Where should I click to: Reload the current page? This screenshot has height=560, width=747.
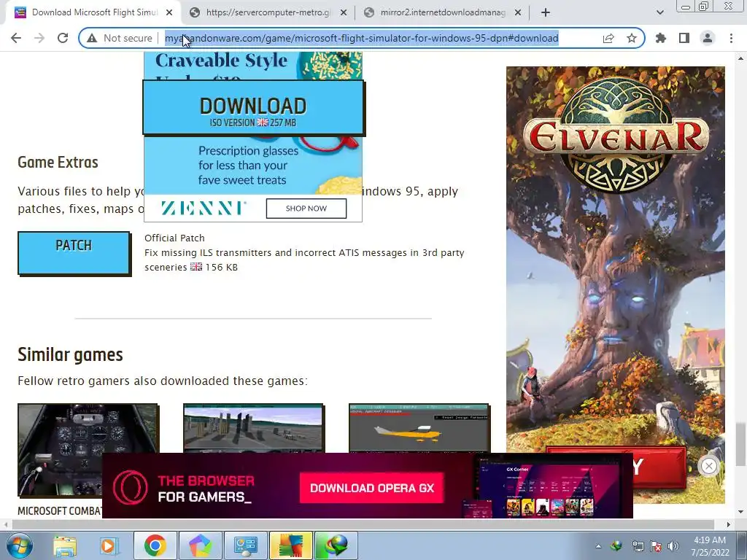63,38
